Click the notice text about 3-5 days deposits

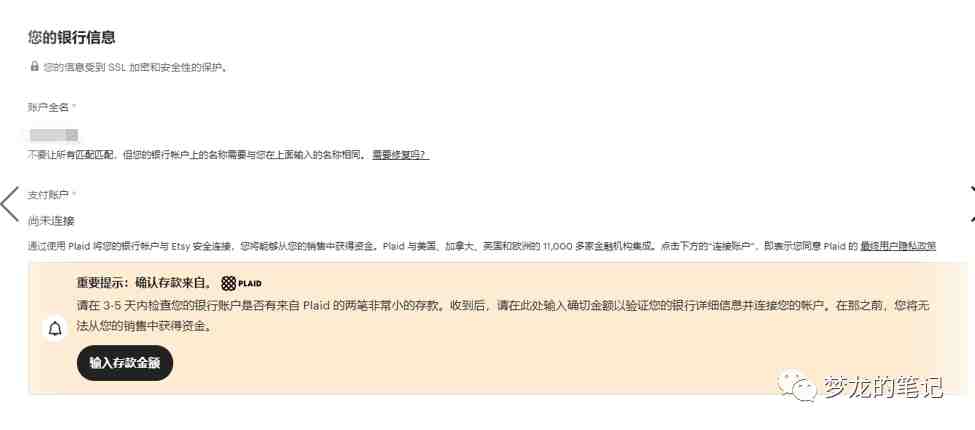click(502, 316)
